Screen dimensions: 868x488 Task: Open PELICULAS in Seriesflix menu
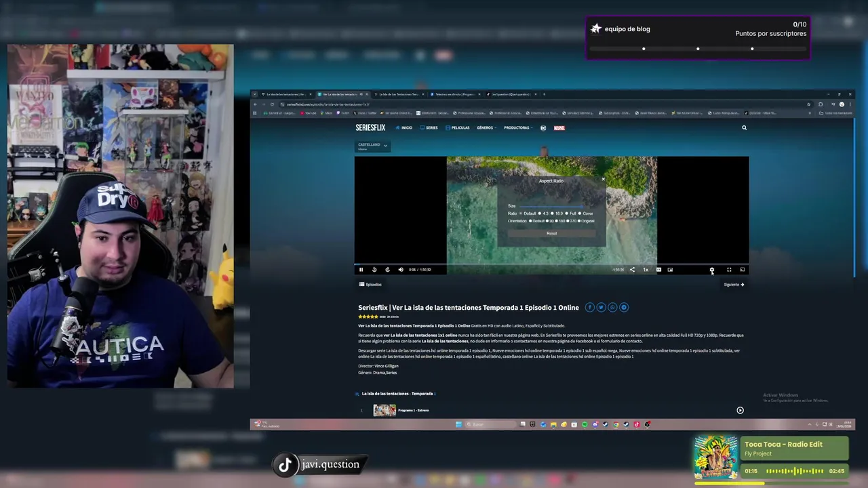[458, 127]
